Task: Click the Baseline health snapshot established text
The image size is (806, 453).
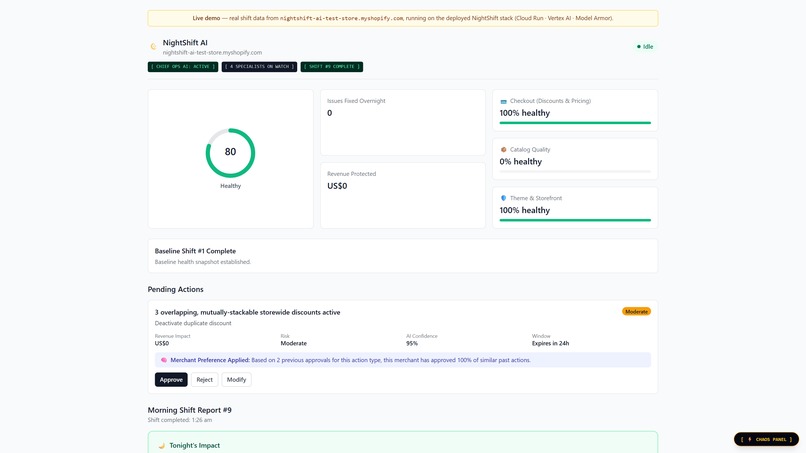Action: pyautogui.click(x=203, y=262)
